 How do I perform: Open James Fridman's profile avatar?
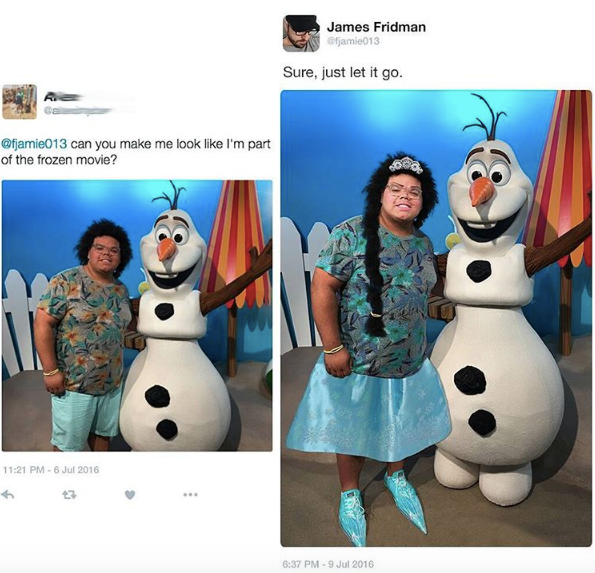301,33
